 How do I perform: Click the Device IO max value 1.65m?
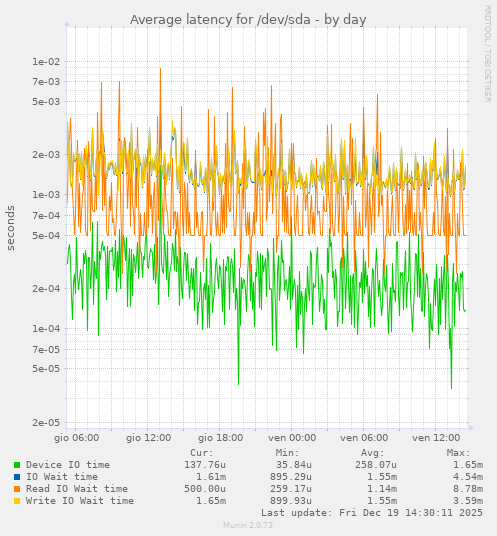(468, 465)
